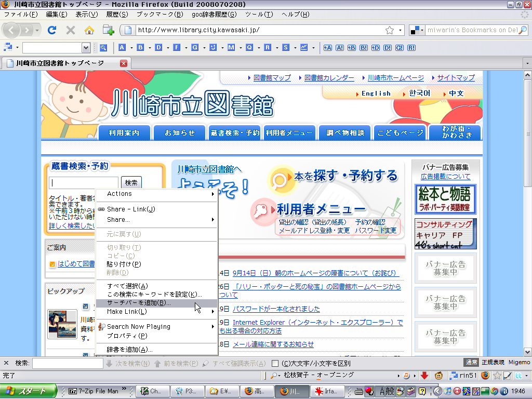This screenshot has width=532, height=399.
Task: Click the page scrollbar up arrow
Action: click(528, 75)
